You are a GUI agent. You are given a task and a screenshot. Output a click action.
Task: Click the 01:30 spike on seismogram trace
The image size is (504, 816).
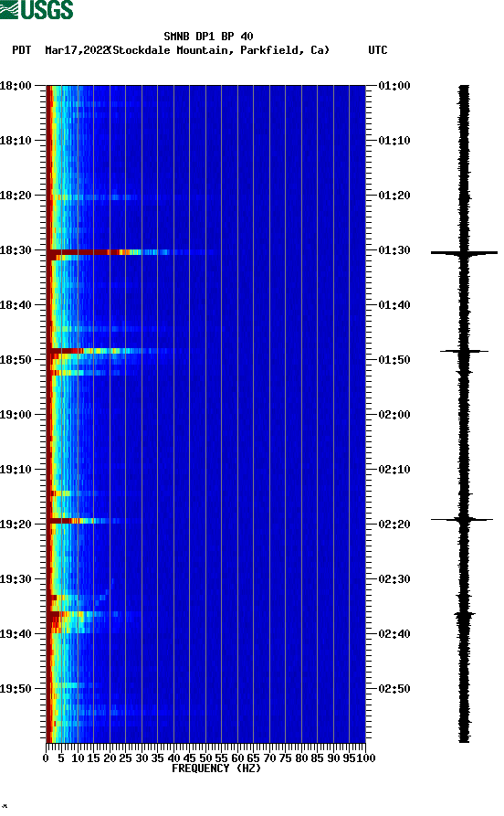[x=464, y=252]
